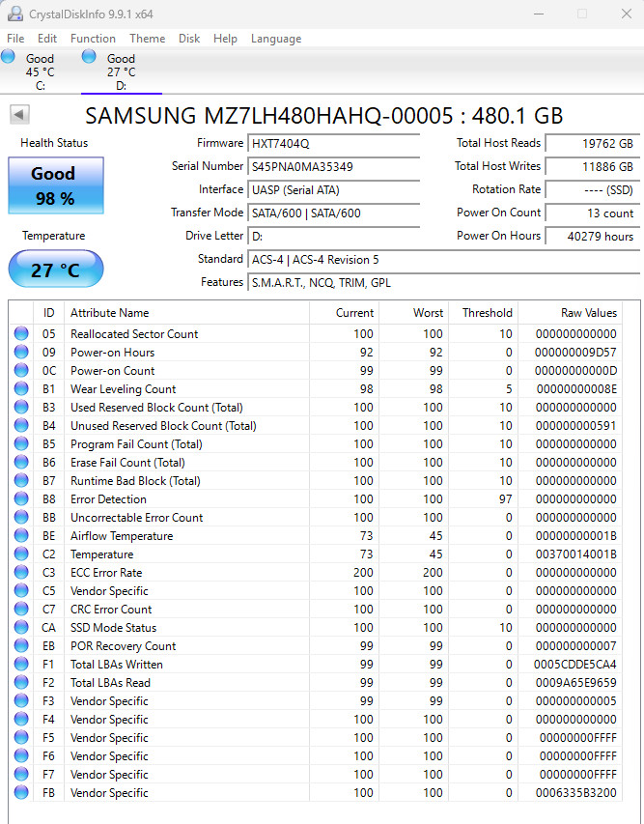
Task: Click raw value 0006335B3200
Action: point(575,792)
